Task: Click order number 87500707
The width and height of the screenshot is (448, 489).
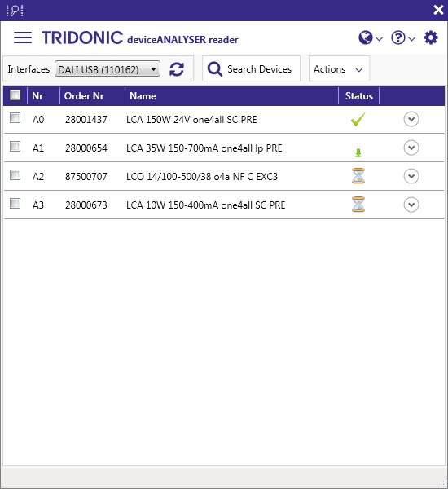Action: click(x=86, y=177)
